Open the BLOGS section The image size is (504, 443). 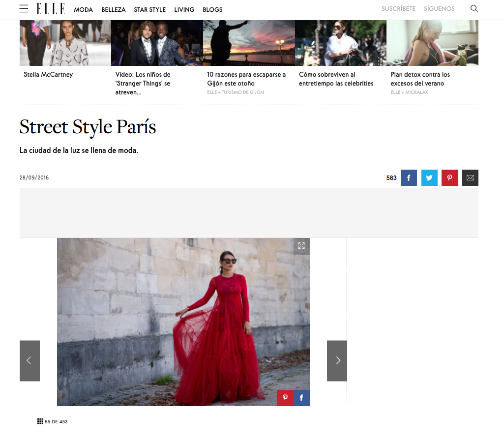212,10
